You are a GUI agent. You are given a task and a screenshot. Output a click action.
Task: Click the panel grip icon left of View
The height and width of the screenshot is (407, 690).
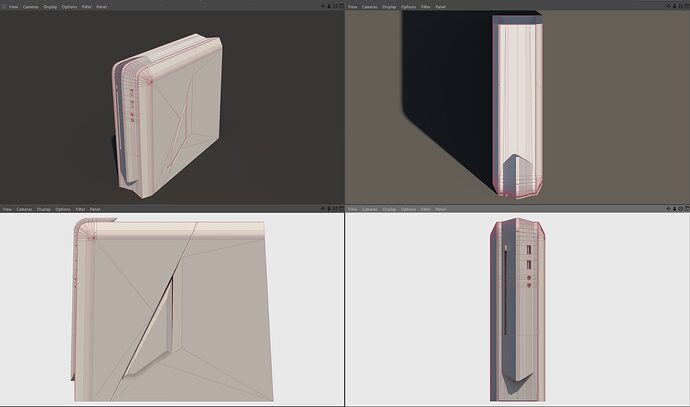pyautogui.click(x=4, y=7)
